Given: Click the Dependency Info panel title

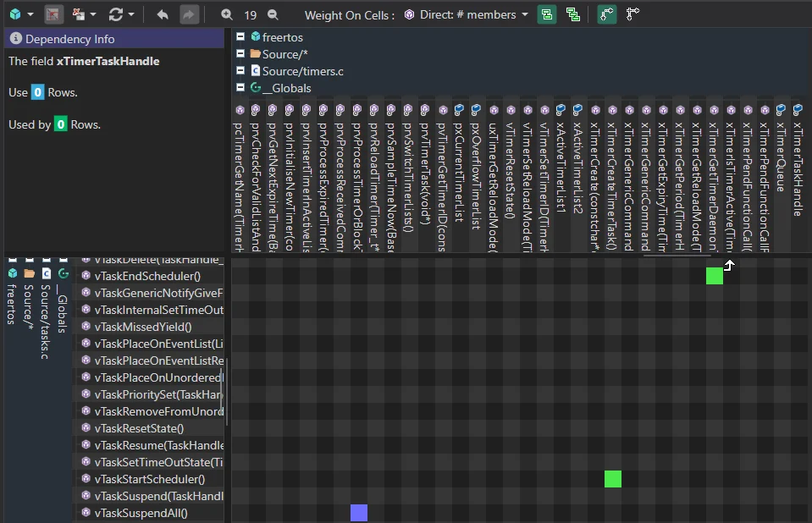Looking at the screenshot, I should click(x=70, y=39).
